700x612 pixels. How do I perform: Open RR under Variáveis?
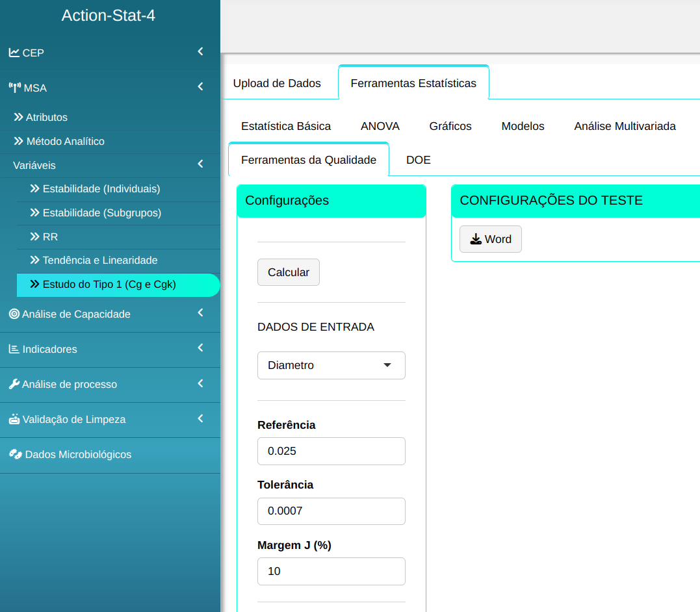50,237
